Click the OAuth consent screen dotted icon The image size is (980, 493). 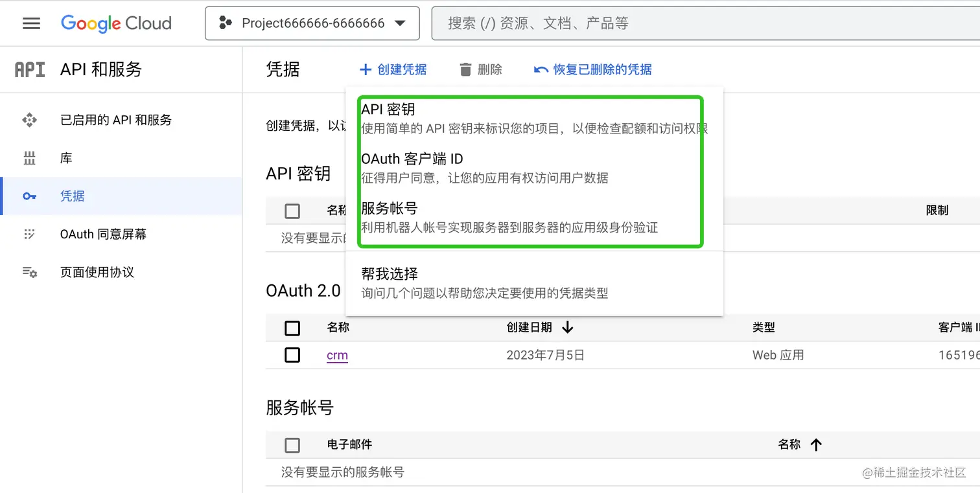29,234
